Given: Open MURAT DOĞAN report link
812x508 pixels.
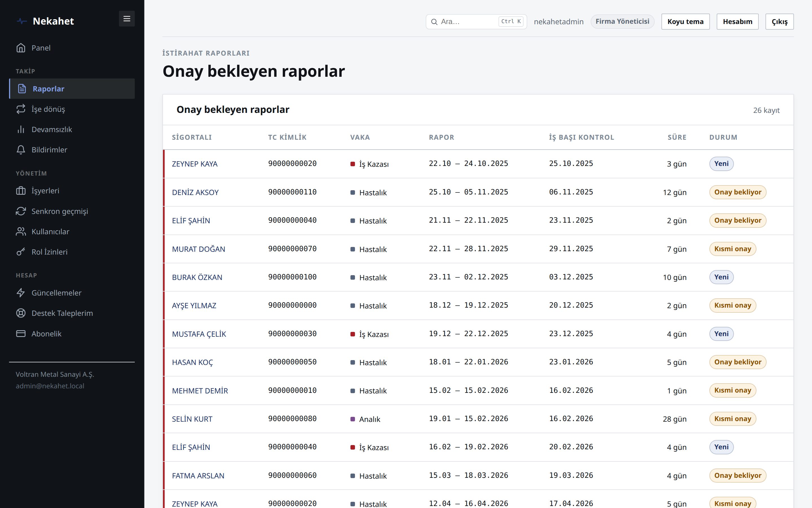Looking at the screenshot, I should coord(198,249).
